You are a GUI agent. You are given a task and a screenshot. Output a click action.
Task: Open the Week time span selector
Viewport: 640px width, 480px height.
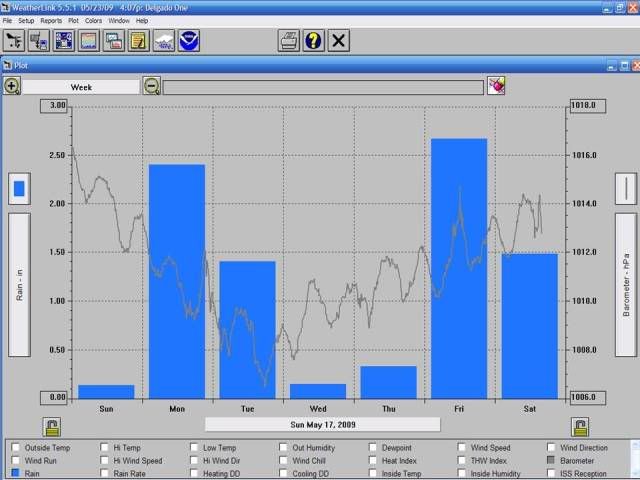[81, 87]
